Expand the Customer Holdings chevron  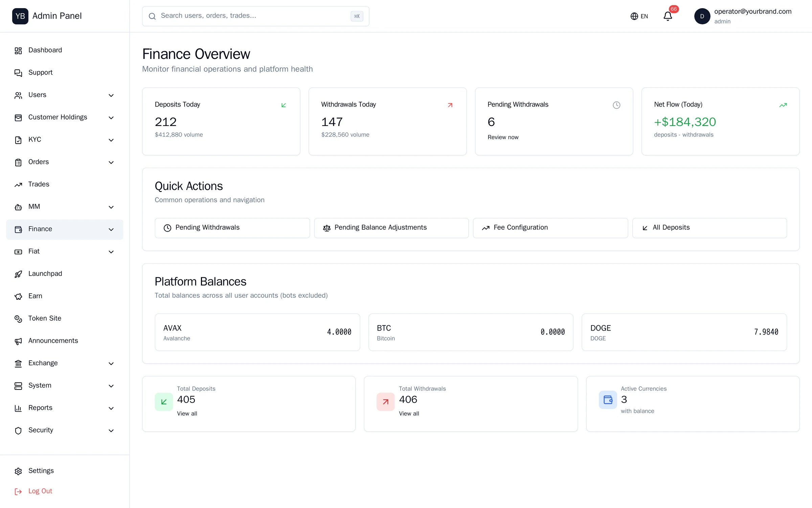[111, 118]
